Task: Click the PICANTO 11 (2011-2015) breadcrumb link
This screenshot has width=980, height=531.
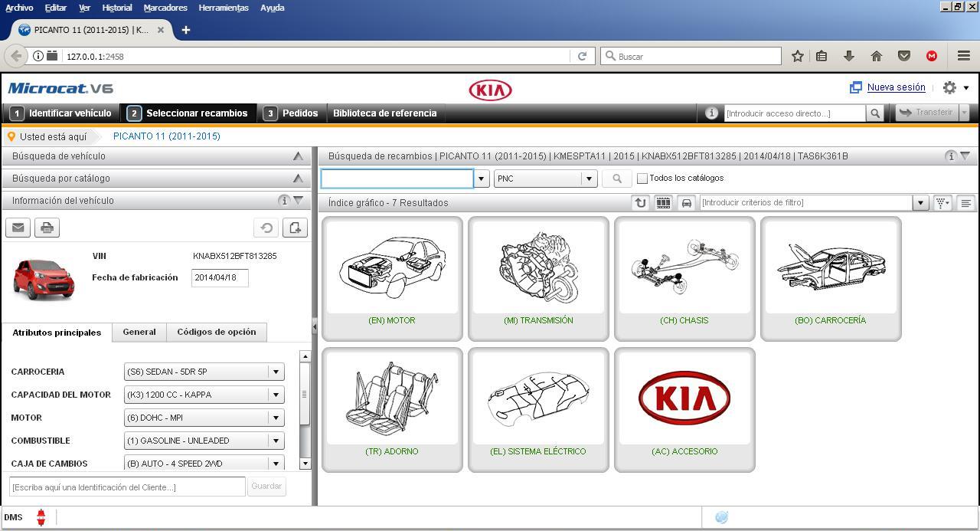Action: [x=167, y=136]
